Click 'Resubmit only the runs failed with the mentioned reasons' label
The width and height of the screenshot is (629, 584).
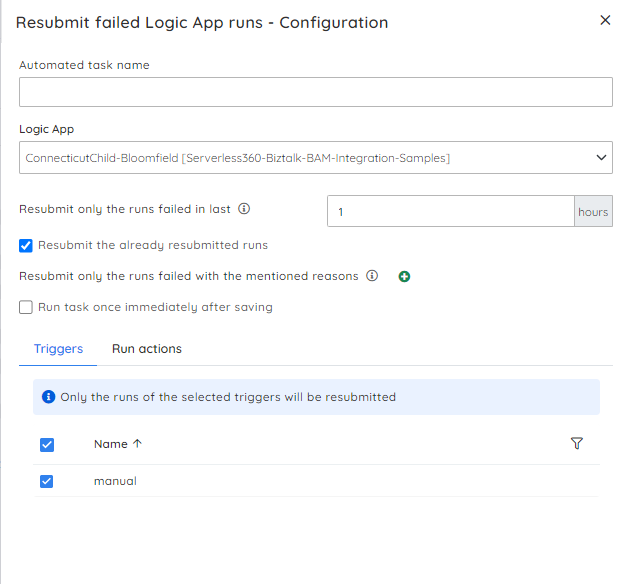pos(189,276)
